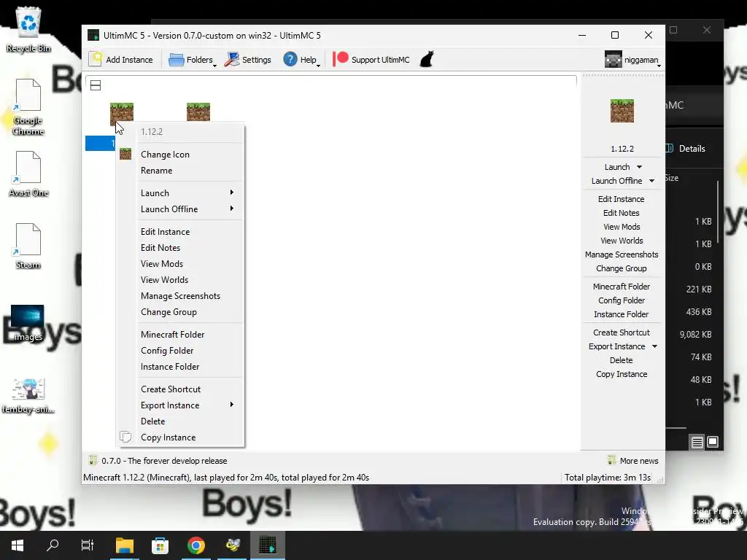747x560 pixels.
Task: Click Edit Instance in side panel
Action: tap(622, 199)
